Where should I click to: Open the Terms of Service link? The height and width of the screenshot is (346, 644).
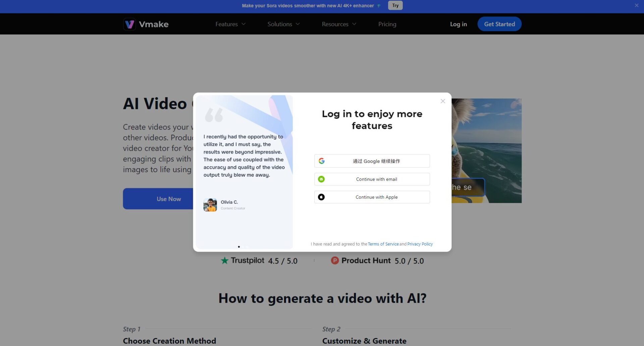point(383,244)
